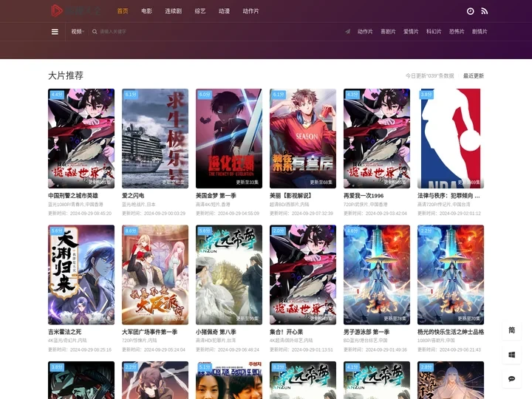532x399 pixels.
Task: Open 动作片 in the top navigation bar
Action: pos(250,11)
